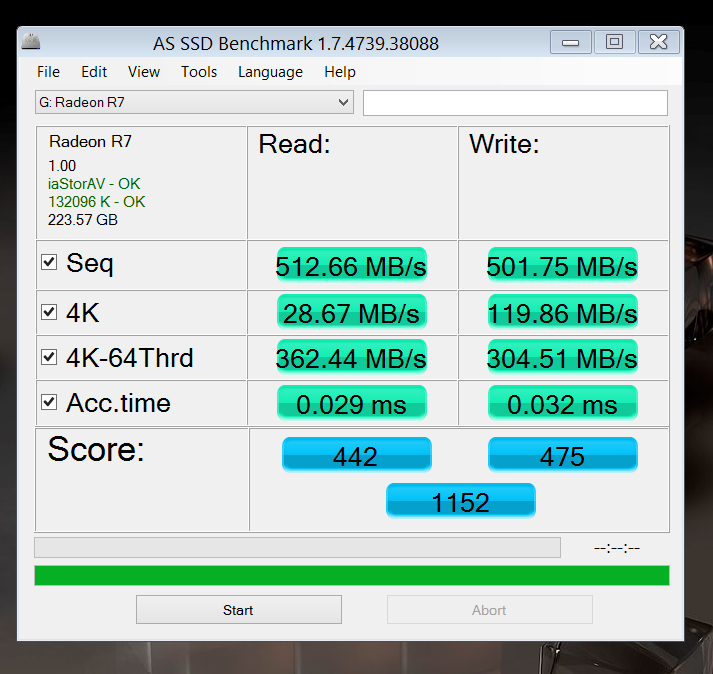Click the write score 475
This screenshot has height=674, width=713.
click(562, 455)
